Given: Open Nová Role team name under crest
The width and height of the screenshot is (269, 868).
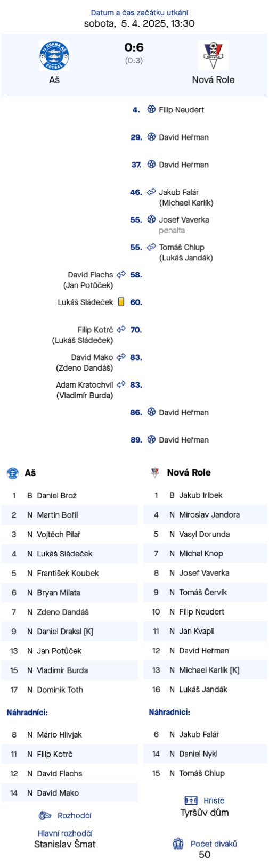Looking at the screenshot, I should tap(213, 80).
